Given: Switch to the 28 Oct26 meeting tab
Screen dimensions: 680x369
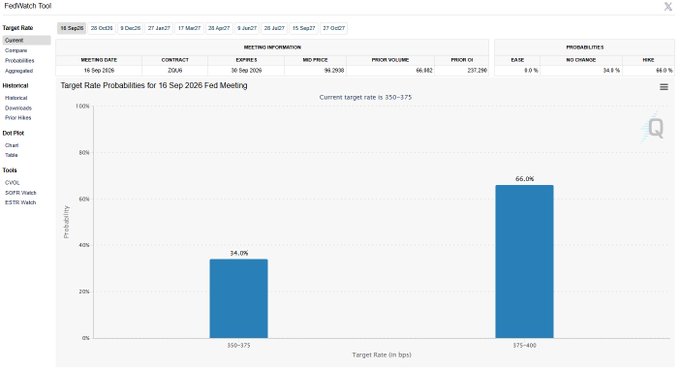Looking at the screenshot, I should pos(101,28).
